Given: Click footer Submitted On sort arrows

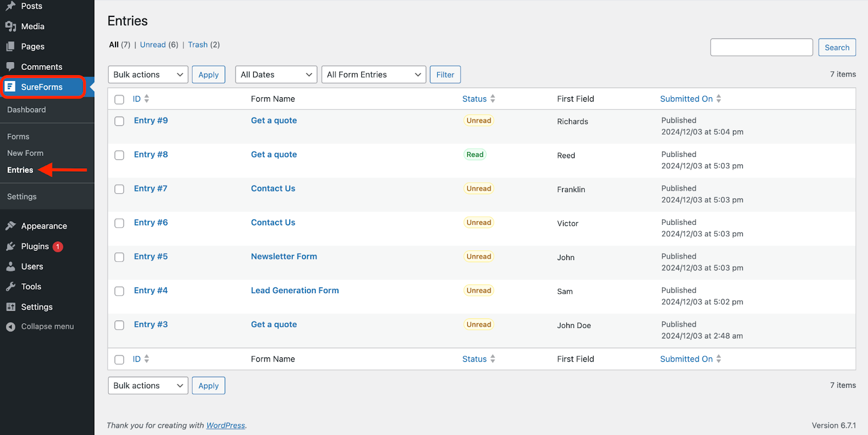Looking at the screenshot, I should click(719, 359).
